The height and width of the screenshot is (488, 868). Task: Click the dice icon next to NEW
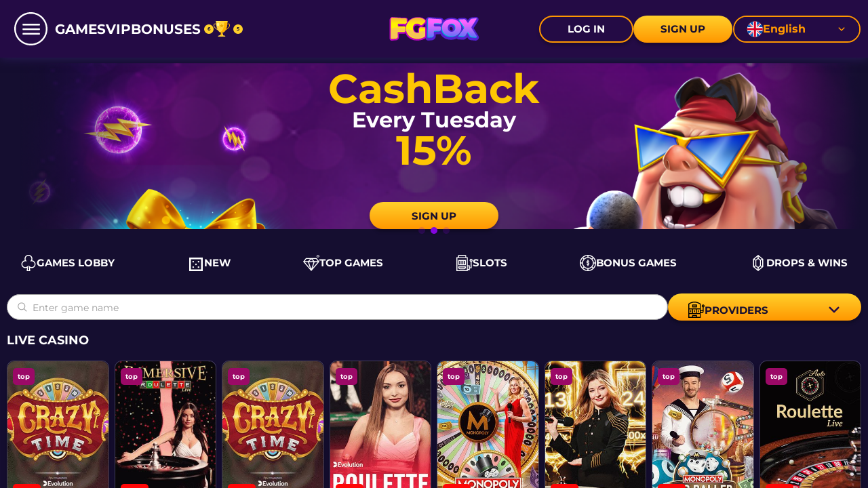(196, 264)
